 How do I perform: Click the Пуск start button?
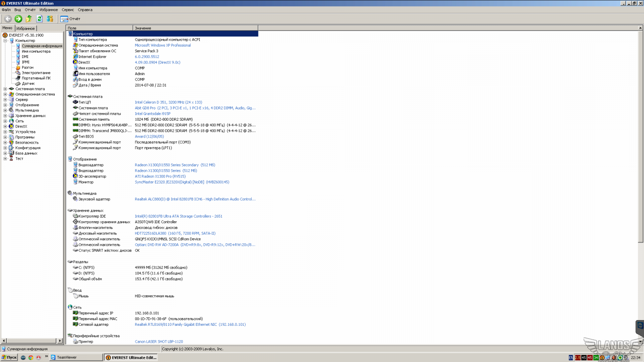click(9, 357)
